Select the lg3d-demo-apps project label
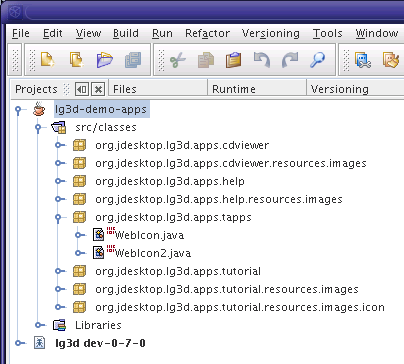Screen dimensions: 404x364 pos(101,109)
